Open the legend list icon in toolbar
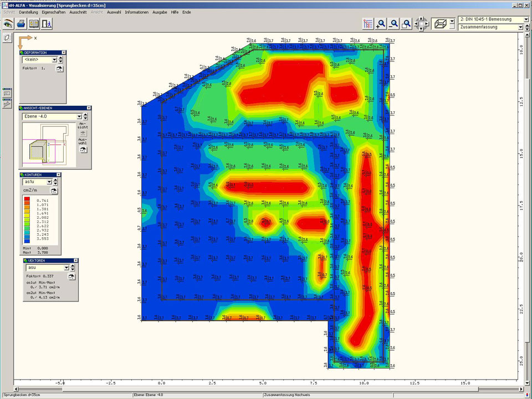The width and height of the screenshot is (532, 399). click(368, 24)
